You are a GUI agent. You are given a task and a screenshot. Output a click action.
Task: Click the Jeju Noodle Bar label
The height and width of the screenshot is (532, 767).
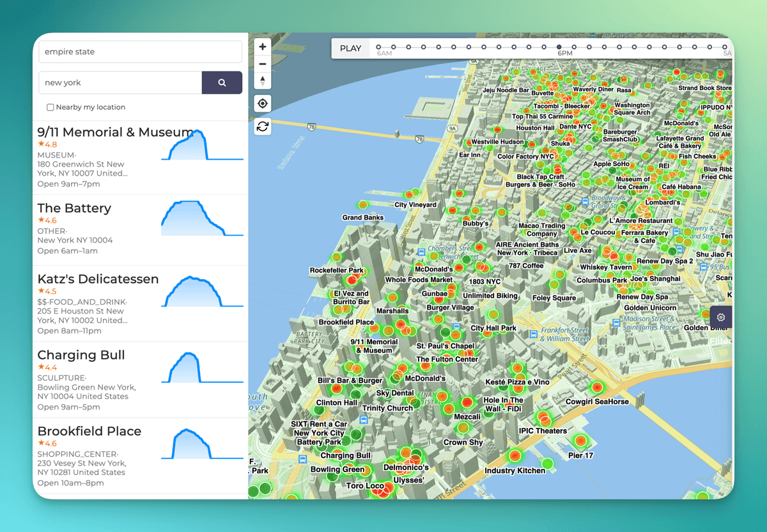coord(506,91)
